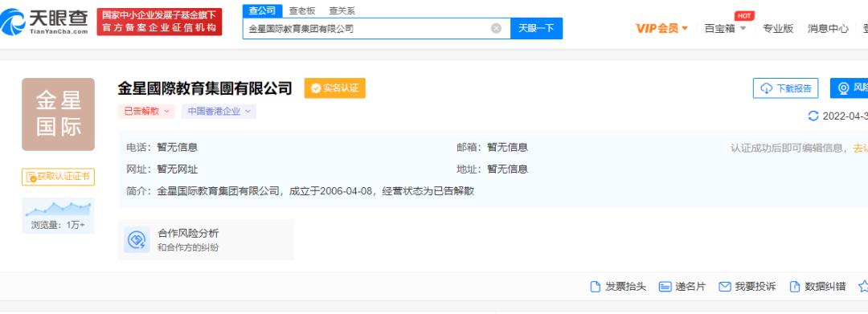Image resolution: width=868 pixels, height=314 pixels.
Task: Click the 我要投诉 envelope icon
Action: click(x=725, y=287)
